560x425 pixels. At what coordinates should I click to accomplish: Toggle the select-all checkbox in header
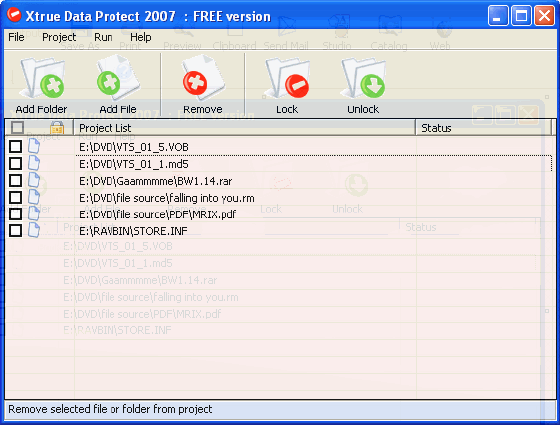pyautogui.click(x=18, y=128)
